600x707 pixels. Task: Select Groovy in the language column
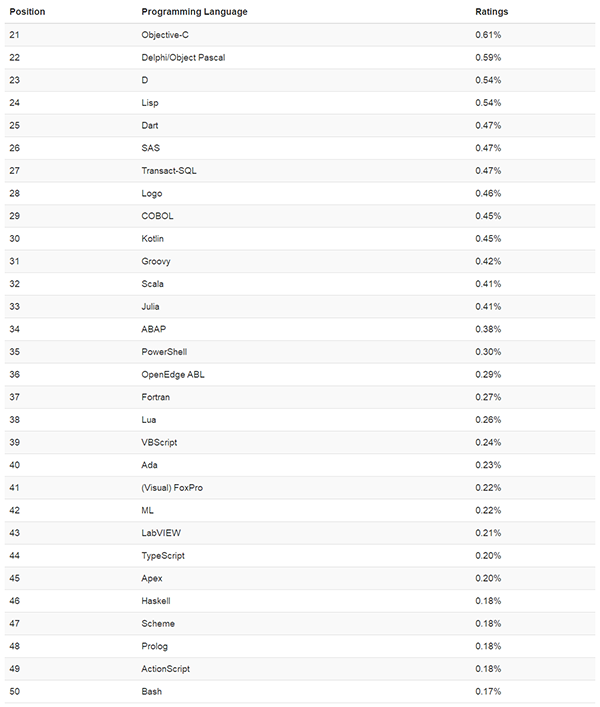point(156,261)
